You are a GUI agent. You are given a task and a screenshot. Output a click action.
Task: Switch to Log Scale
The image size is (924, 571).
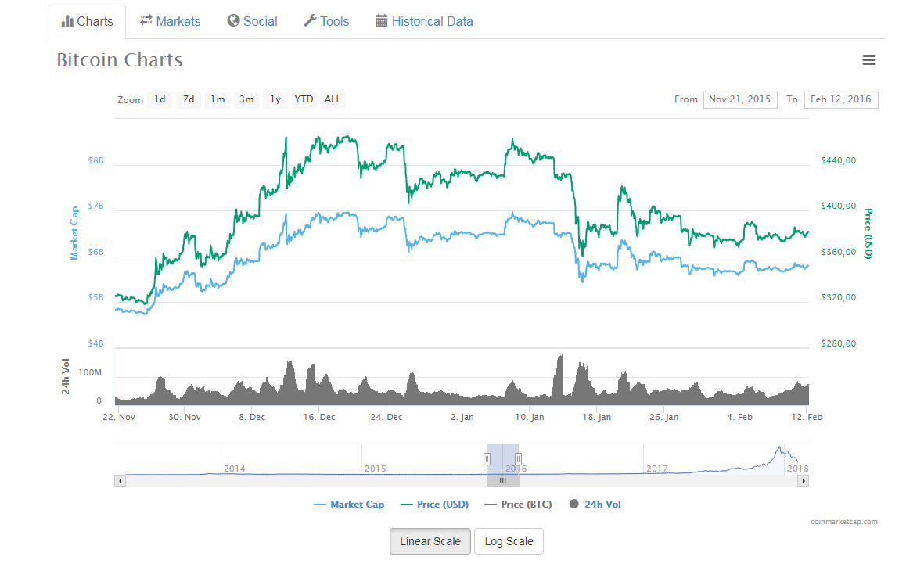click(x=509, y=541)
